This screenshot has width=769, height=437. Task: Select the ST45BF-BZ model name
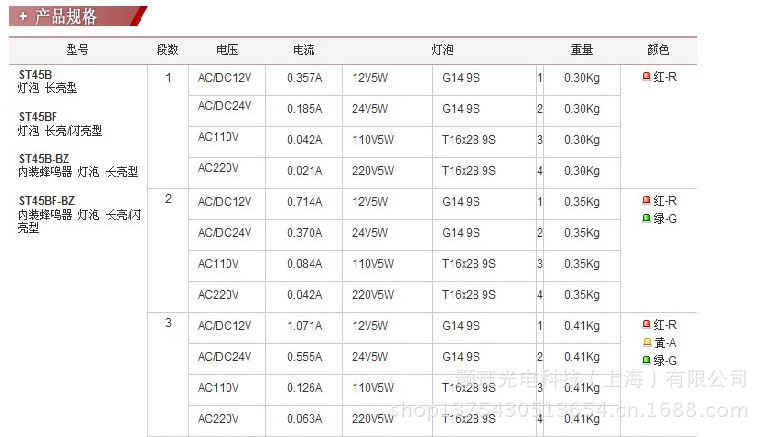point(47,201)
